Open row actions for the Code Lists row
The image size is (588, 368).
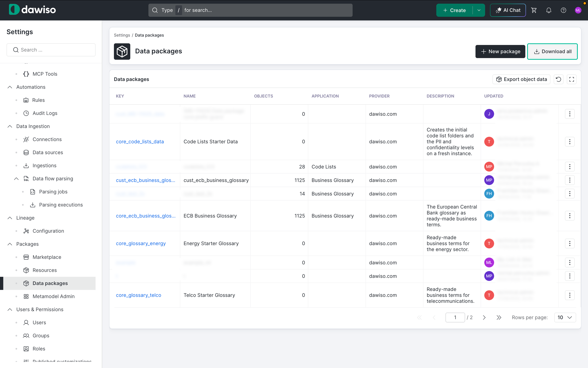click(x=570, y=167)
